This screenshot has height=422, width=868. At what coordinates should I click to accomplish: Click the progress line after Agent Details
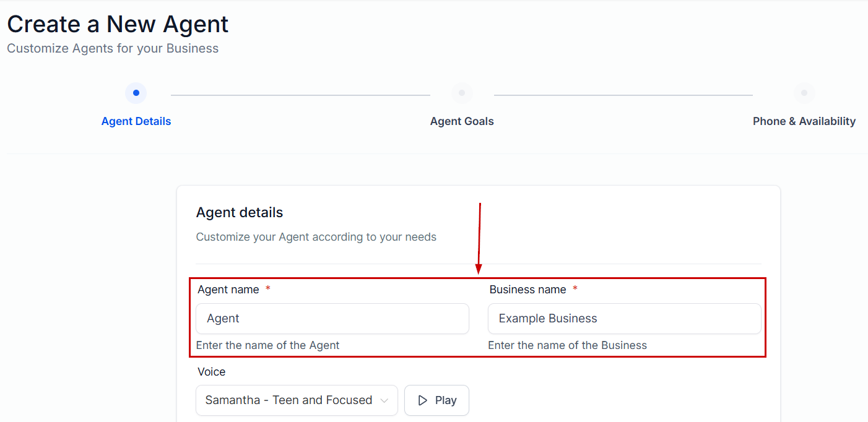point(300,95)
